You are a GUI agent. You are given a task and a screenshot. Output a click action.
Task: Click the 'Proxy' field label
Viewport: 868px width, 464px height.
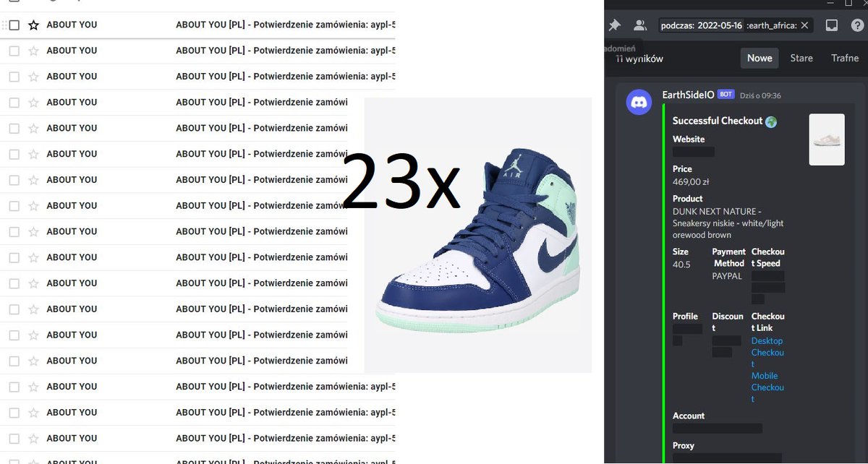coord(684,445)
